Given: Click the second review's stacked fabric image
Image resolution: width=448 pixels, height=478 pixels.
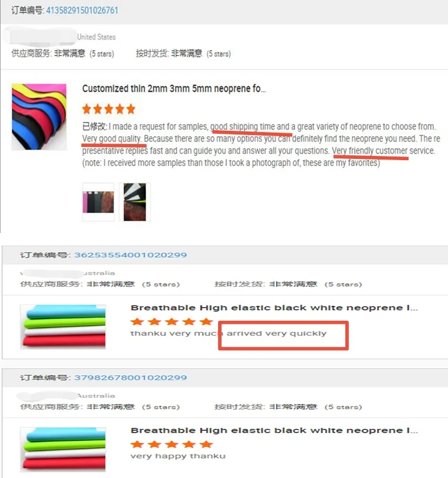Looking at the screenshot, I should coord(63,326).
